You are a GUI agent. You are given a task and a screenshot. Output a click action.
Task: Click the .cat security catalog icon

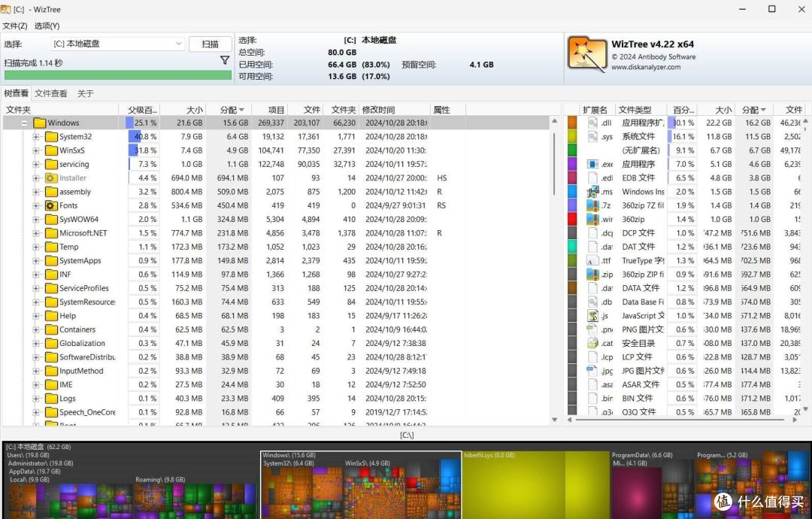point(593,343)
